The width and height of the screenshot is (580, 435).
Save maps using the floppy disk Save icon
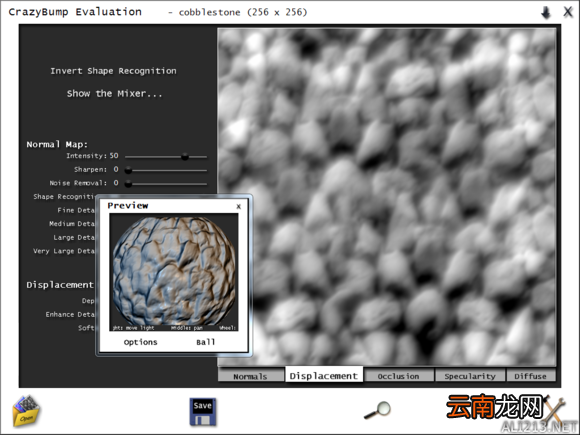click(203, 412)
